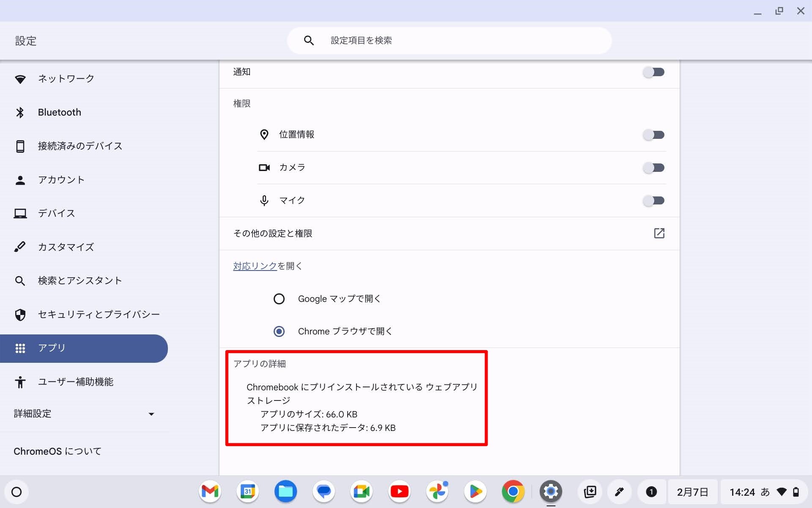This screenshot has width=812, height=508.
Task: Expand the 詳細設定 advanced section
Action: (x=84, y=414)
